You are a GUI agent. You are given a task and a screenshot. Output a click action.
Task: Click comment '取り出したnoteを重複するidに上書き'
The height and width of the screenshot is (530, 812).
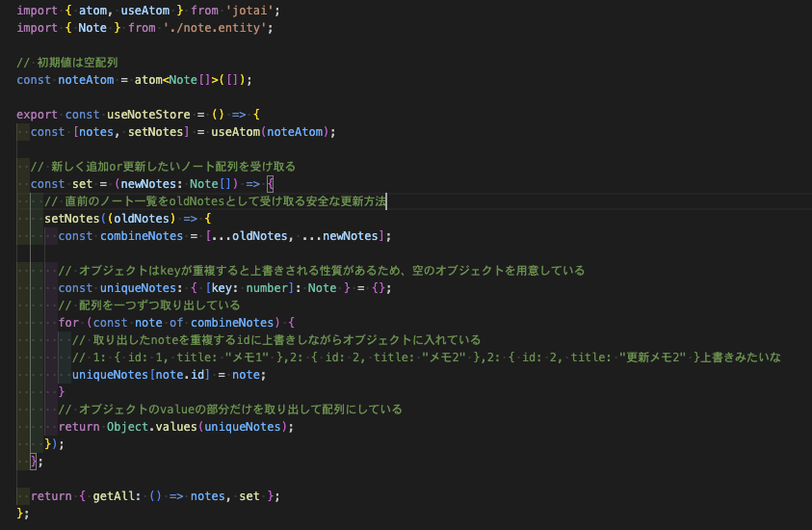(276, 340)
